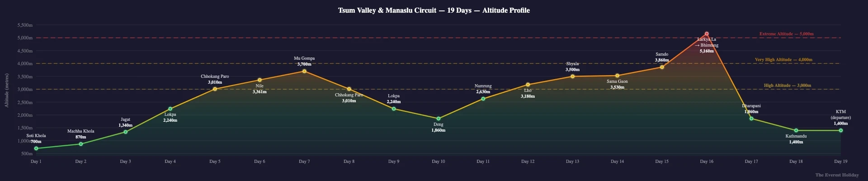The height and width of the screenshot is (181, 868).
Task: Click the Jagat data point on Day 3
Action: [125, 132]
